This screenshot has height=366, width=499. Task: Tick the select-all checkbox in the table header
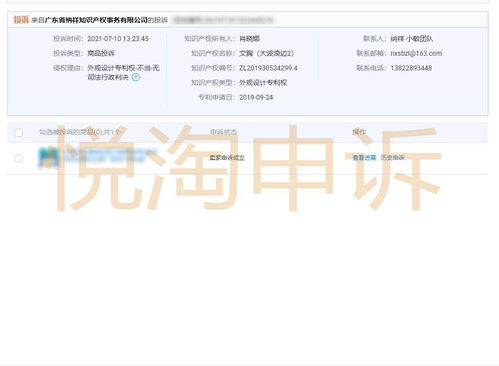[19, 132]
